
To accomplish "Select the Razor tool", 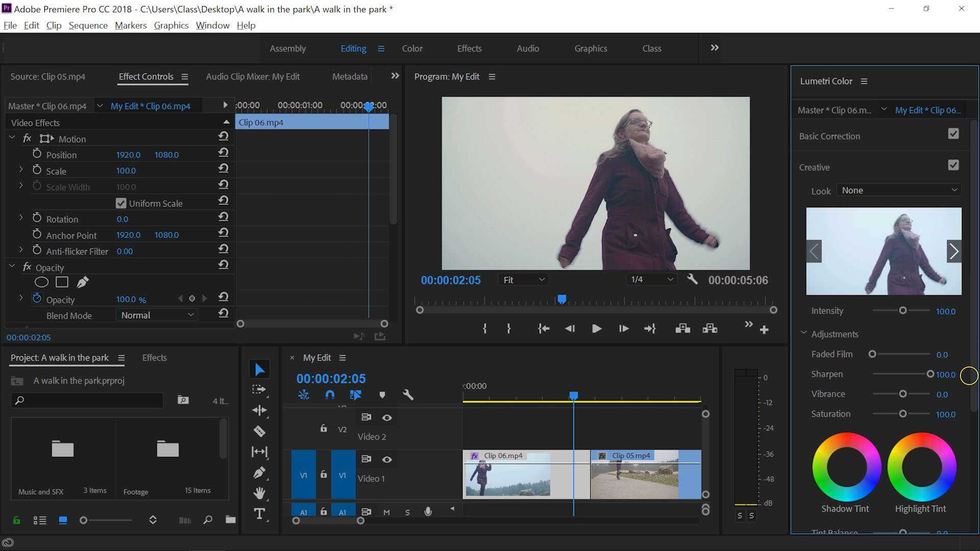I will 259,431.
